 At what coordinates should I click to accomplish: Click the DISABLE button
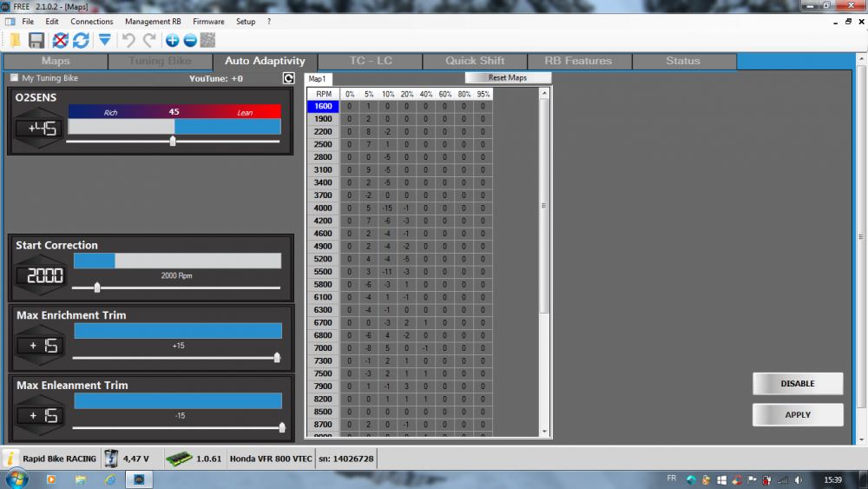point(798,383)
